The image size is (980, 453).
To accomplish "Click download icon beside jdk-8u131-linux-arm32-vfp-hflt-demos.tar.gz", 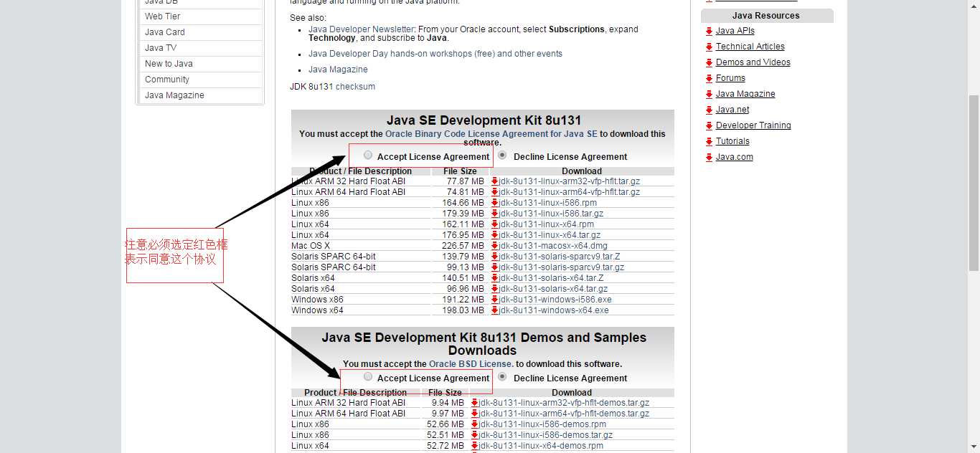I will (x=475, y=403).
